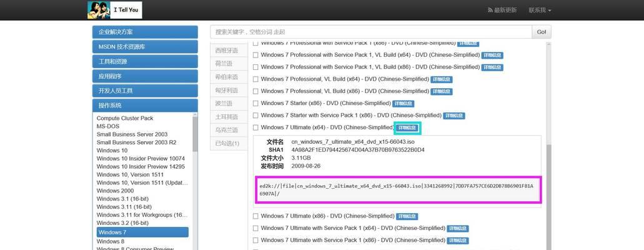This screenshot has width=644, height=250.
Task: Show 详细信息 for Professional SP1 VL Build (x64)
Action: click(492, 55)
